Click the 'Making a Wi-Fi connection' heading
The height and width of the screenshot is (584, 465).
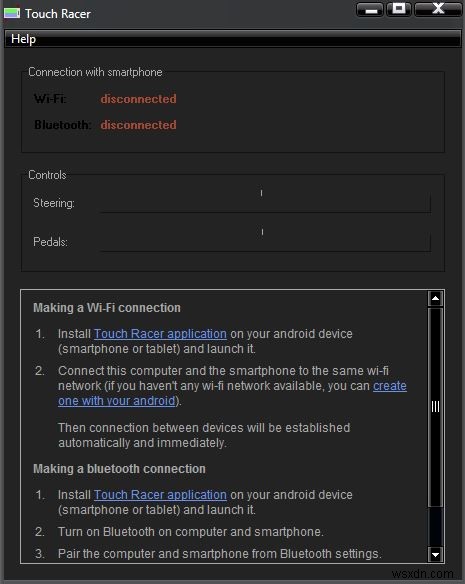107,308
